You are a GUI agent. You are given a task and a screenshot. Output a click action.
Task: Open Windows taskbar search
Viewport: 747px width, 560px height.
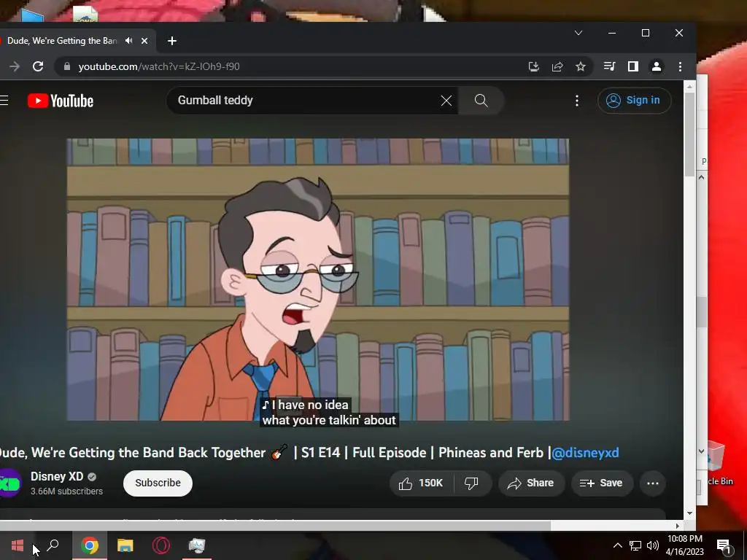point(53,545)
